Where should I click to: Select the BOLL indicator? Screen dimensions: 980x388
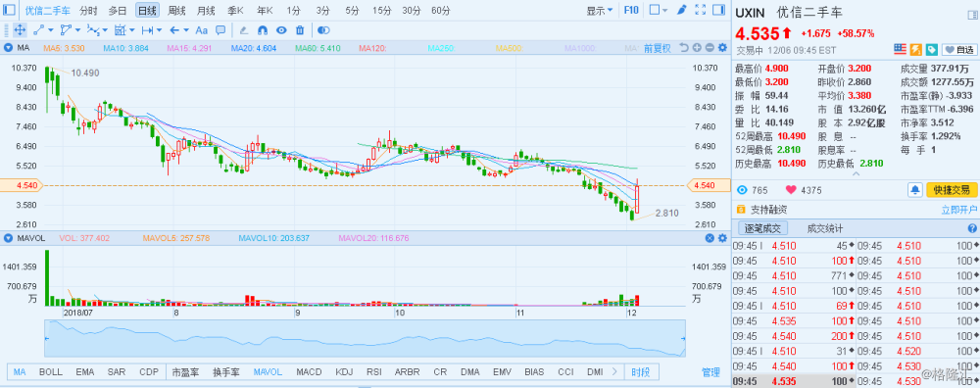[51, 372]
